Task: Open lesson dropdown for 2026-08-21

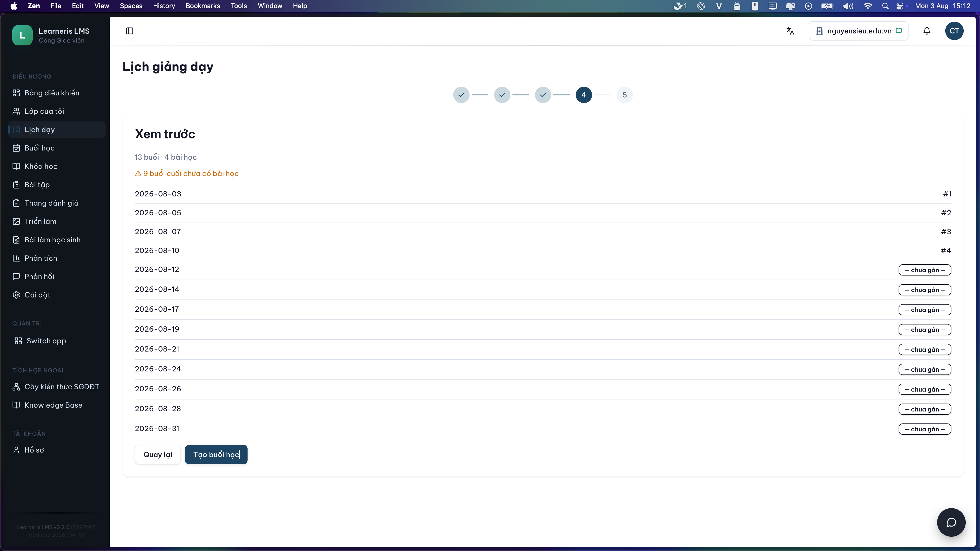Action: click(x=925, y=349)
